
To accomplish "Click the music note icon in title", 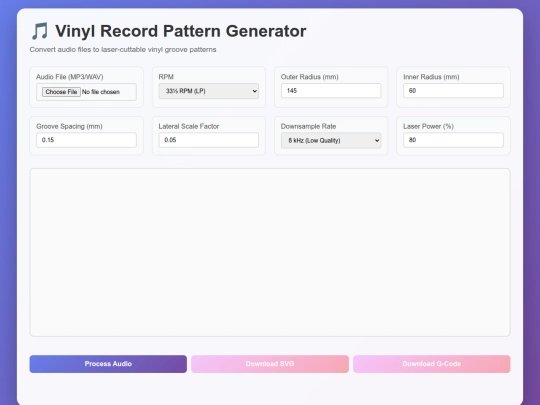I will [40, 31].
